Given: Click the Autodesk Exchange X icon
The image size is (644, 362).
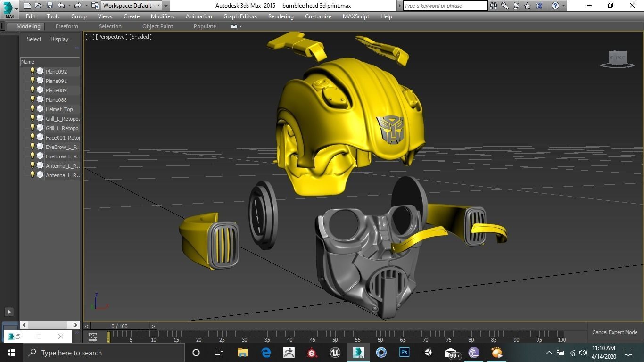Looking at the screenshot, I should (539, 6).
